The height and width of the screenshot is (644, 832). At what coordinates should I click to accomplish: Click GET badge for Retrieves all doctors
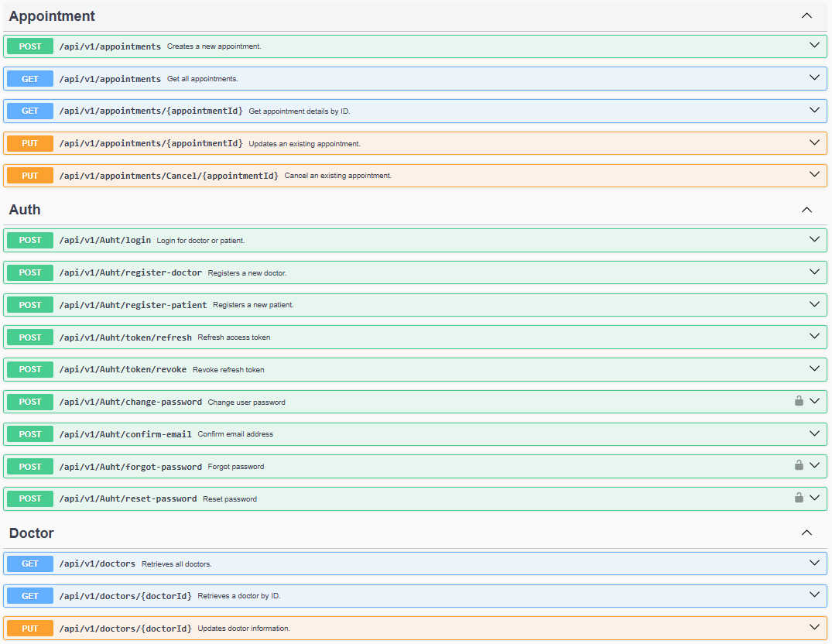click(x=30, y=563)
